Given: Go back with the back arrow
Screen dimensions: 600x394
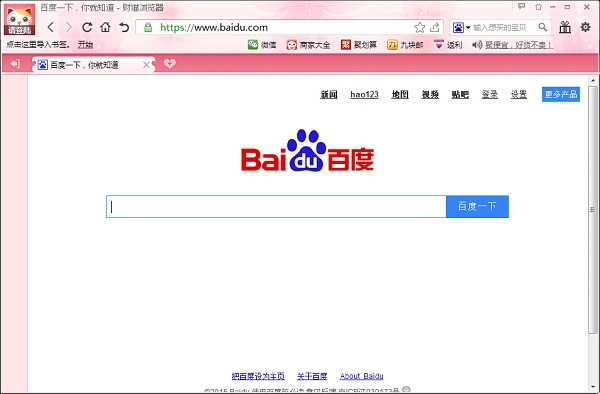Looking at the screenshot, I should (x=51, y=27).
